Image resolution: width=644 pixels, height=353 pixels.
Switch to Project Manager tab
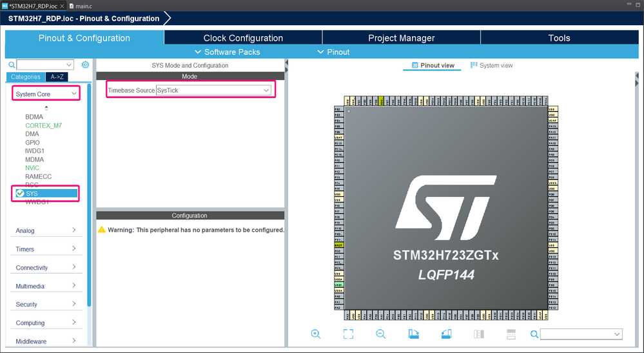tap(401, 38)
